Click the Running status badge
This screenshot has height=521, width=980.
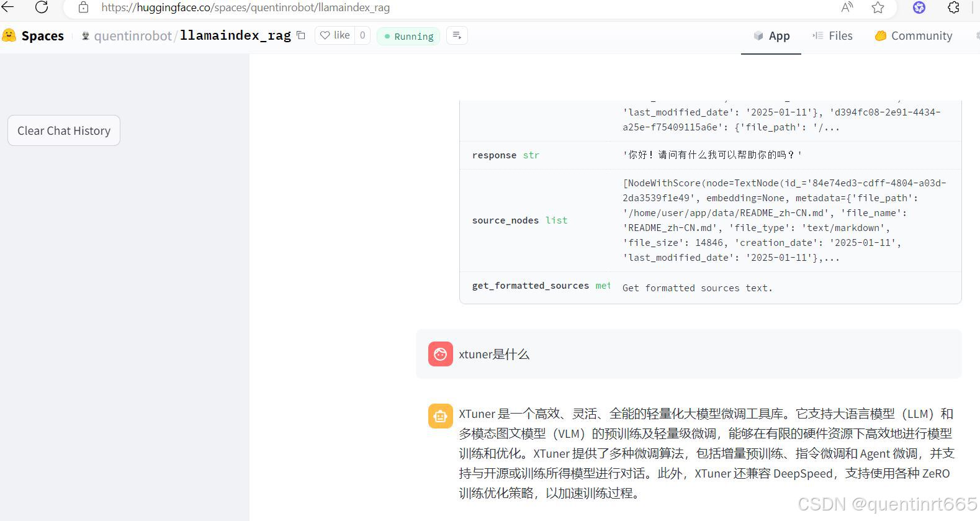coord(408,36)
